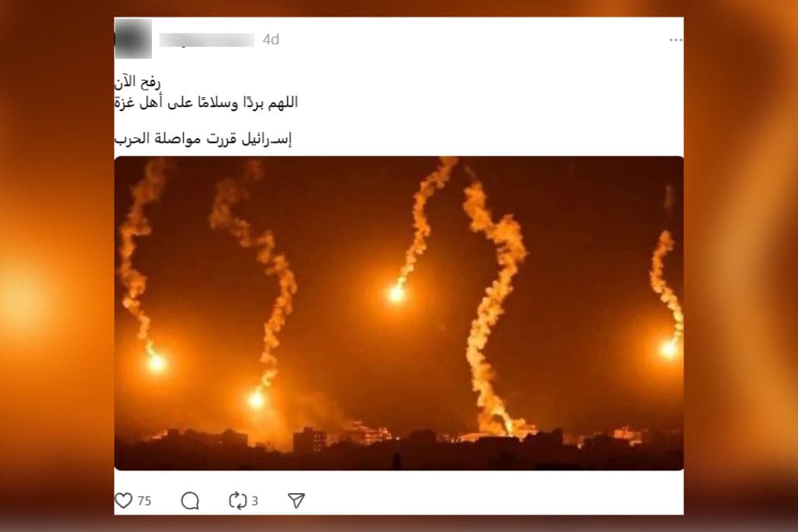Click the blank white space beside the share icon
Viewport: 798px width, 532px height.
click(489, 500)
